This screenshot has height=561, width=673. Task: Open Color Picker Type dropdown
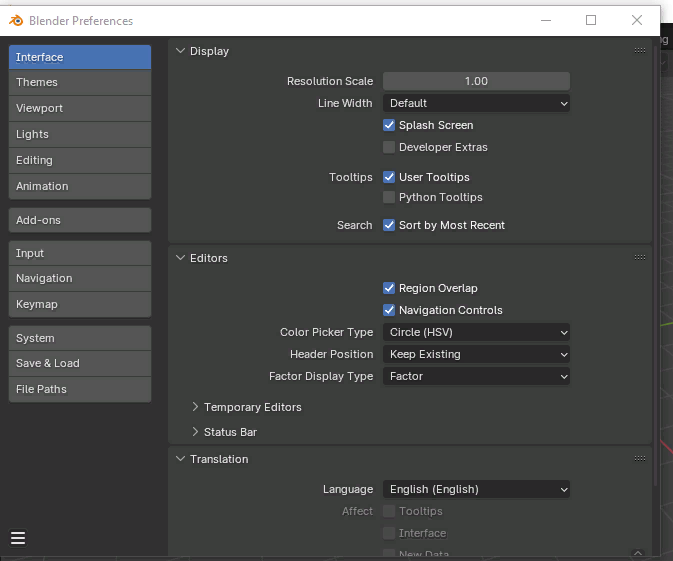point(476,332)
